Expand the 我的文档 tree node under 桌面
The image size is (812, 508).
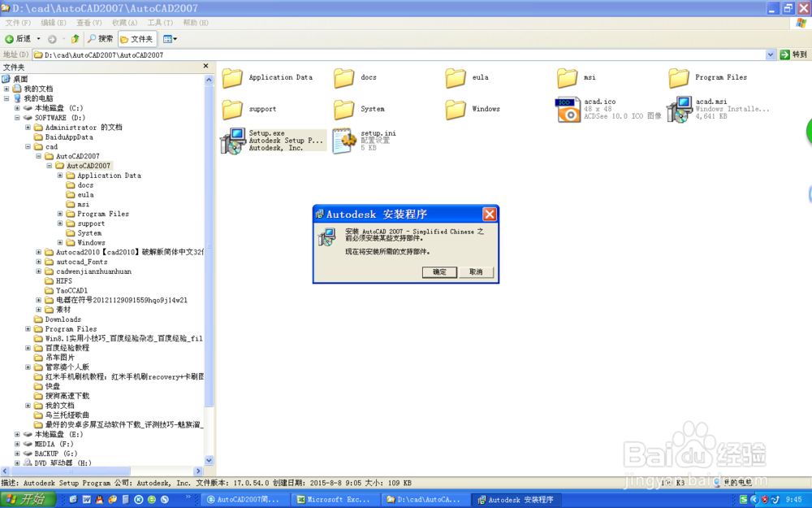click(x=6, y=89)
